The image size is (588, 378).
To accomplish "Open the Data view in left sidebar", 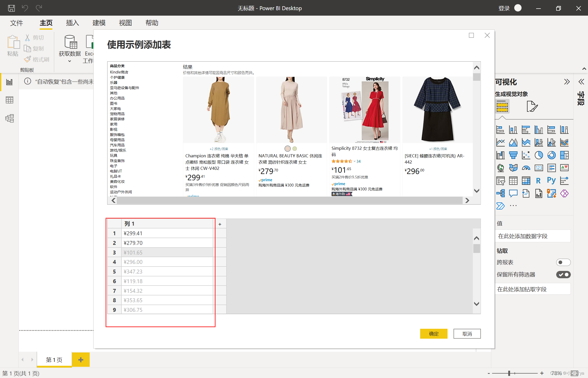I will tap(9, 100).
